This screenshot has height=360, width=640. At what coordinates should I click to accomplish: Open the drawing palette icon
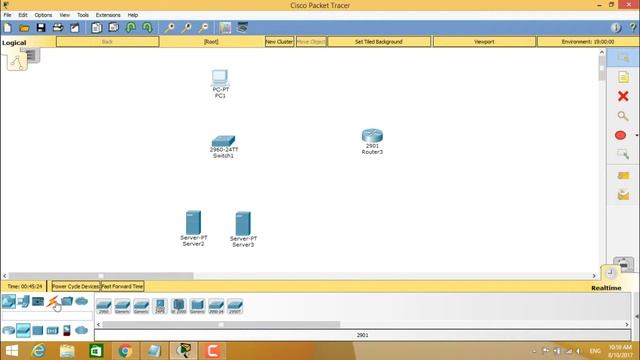[x=225, y=28]
